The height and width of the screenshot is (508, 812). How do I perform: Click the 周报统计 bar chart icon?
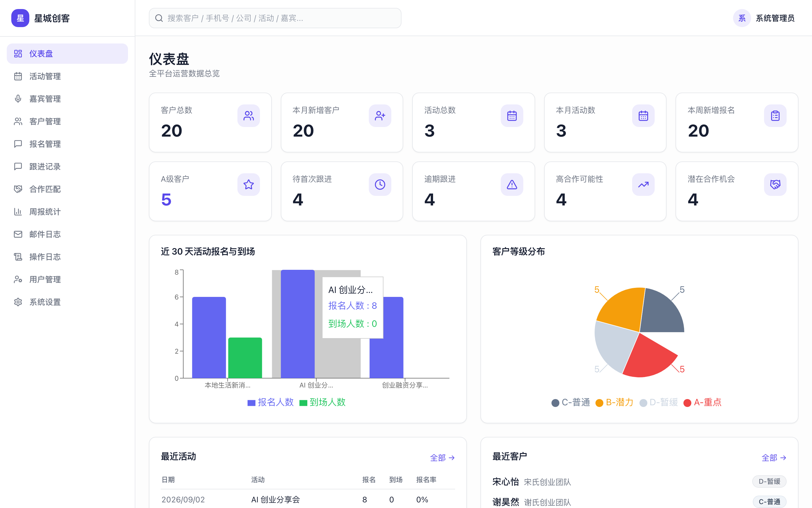[x=18, y=212]
